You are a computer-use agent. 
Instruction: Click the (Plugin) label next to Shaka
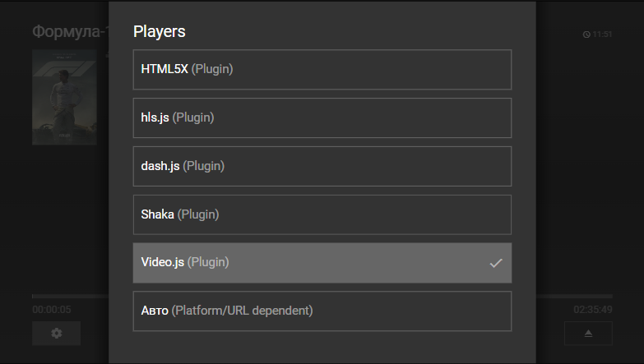198,214
